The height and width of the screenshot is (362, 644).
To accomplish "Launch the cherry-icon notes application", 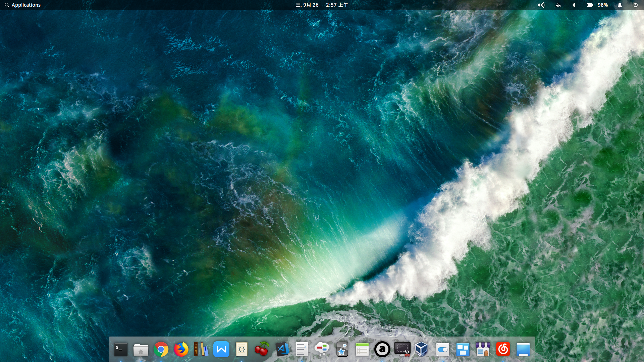I will (x=262, y=349).
